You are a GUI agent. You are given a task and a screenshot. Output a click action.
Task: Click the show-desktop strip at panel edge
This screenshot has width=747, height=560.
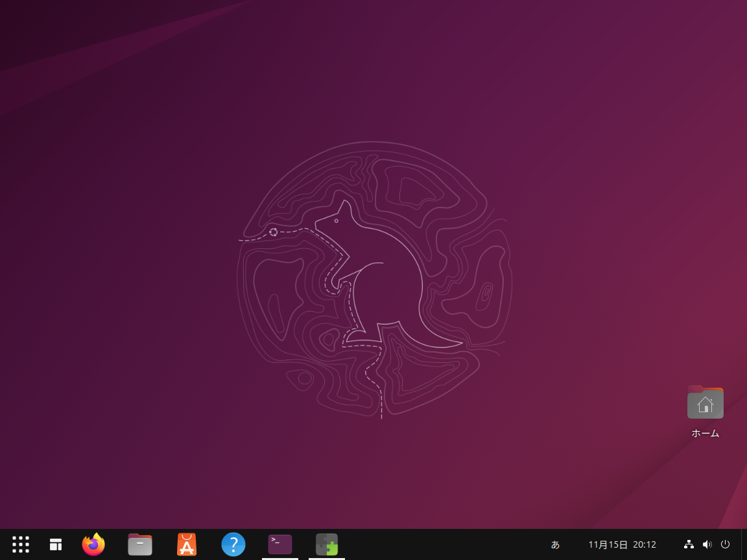pyautogui.click(x=744, y=544)
